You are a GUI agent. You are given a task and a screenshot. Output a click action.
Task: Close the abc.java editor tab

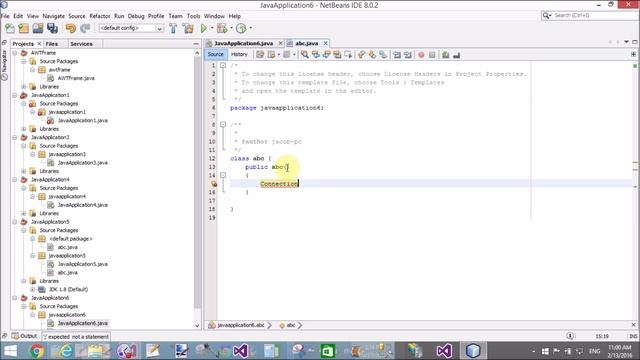[325, 43]
